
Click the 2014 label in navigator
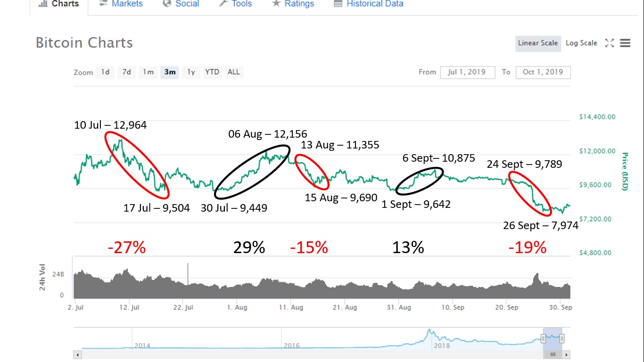click(x=142, y=346)
